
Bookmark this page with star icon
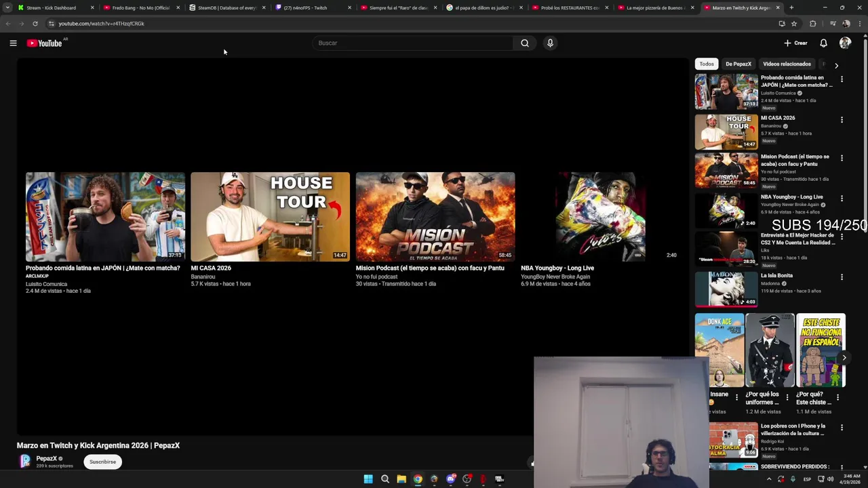pyautogui.click(x=794, y=24)
